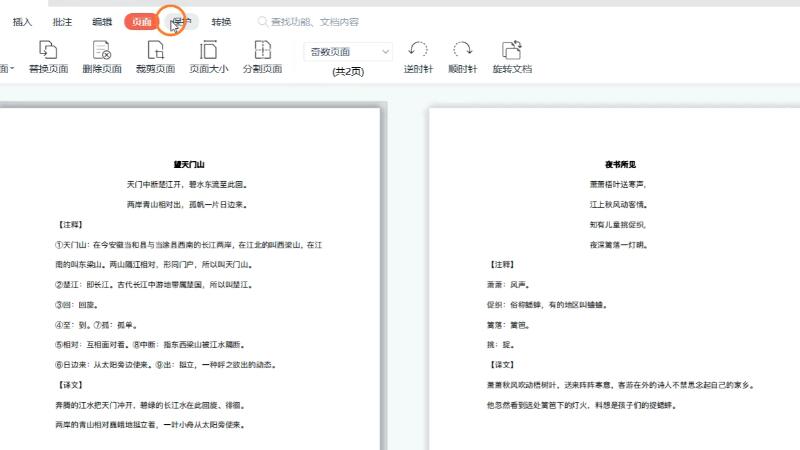This screenshot has height=450, width=800.
Task: Switch to the 插入 tab
Action: tap(22, 21)
